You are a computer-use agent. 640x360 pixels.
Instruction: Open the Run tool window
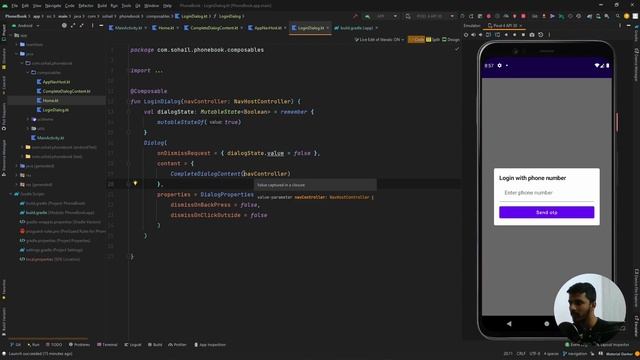click(x=33, y=345)
